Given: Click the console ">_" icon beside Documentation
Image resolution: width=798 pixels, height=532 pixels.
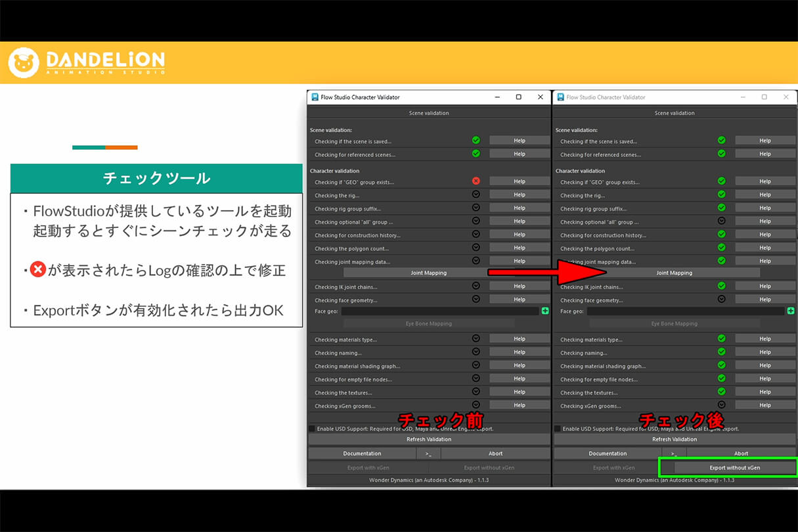Looking at the screenshot, I should tap(429, 453).
